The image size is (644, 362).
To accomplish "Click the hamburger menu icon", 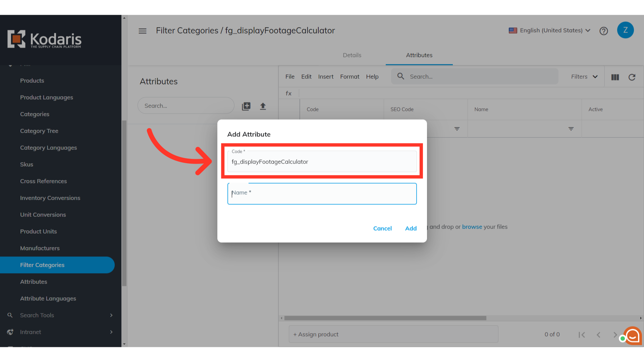I will tap(143, 31).
